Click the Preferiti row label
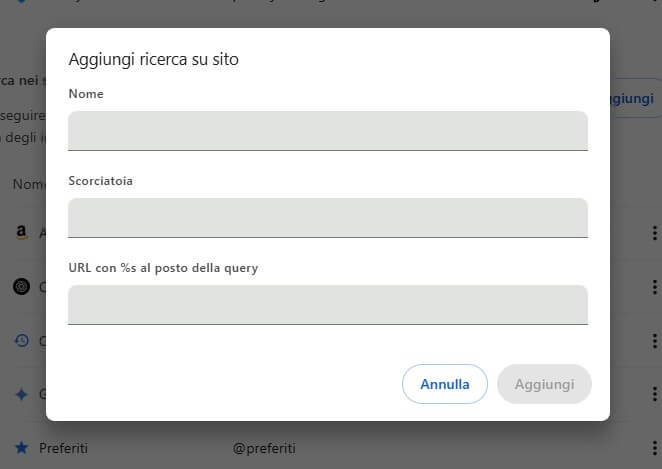This screenshot has width=662, height=469. 64,448
